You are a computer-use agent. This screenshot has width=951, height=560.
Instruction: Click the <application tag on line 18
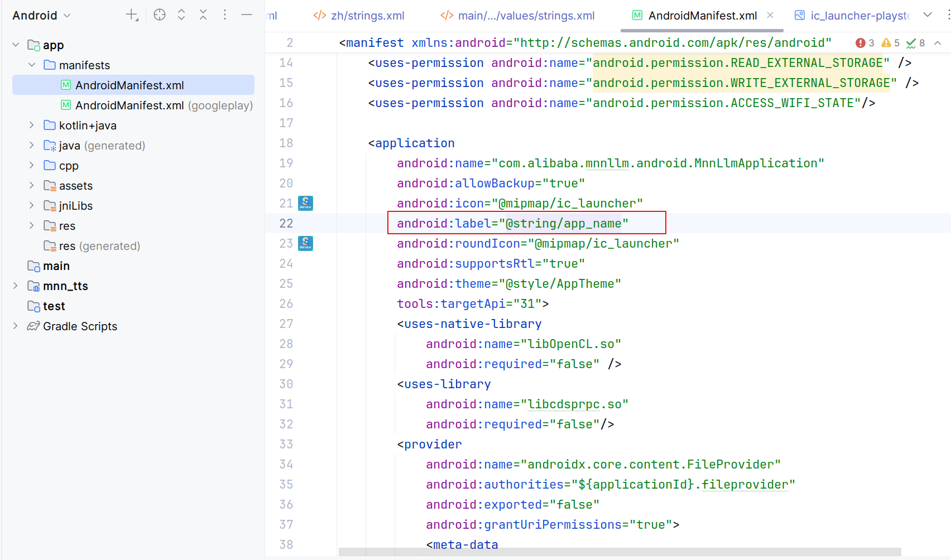tap(411, 143)
